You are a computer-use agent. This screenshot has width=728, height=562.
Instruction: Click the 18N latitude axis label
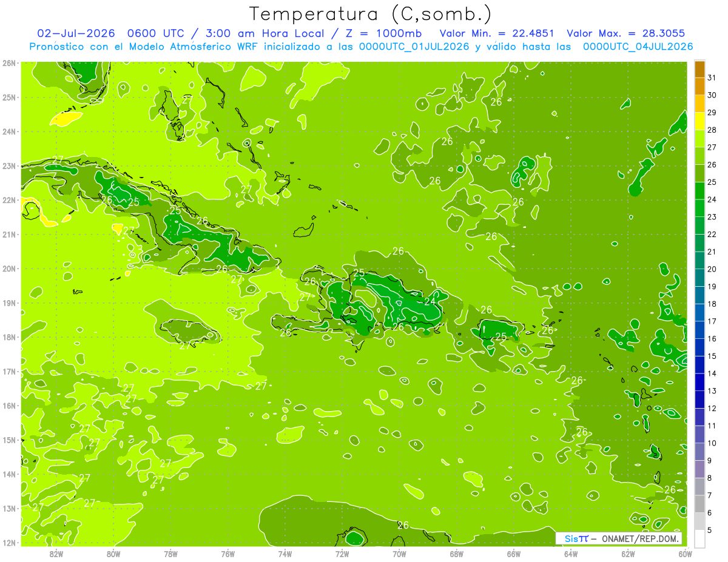click(x=9, y=336)
